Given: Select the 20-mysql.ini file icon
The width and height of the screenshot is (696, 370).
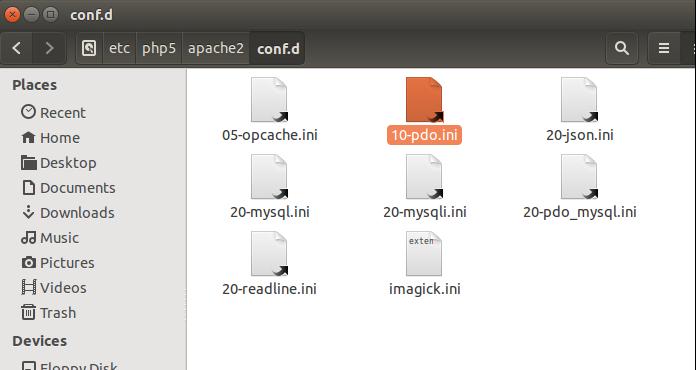Looking at the screenshot, I should coord(269,177).
